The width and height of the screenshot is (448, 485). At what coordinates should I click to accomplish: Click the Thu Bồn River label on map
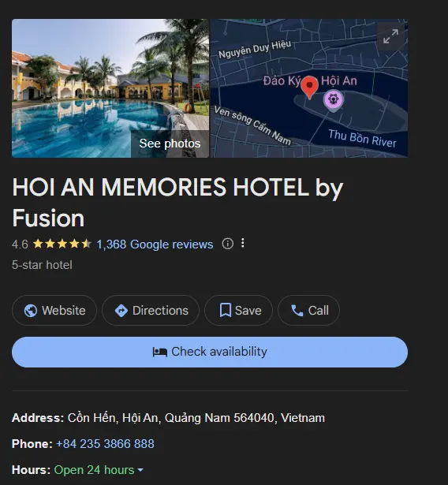click(362, 139)
